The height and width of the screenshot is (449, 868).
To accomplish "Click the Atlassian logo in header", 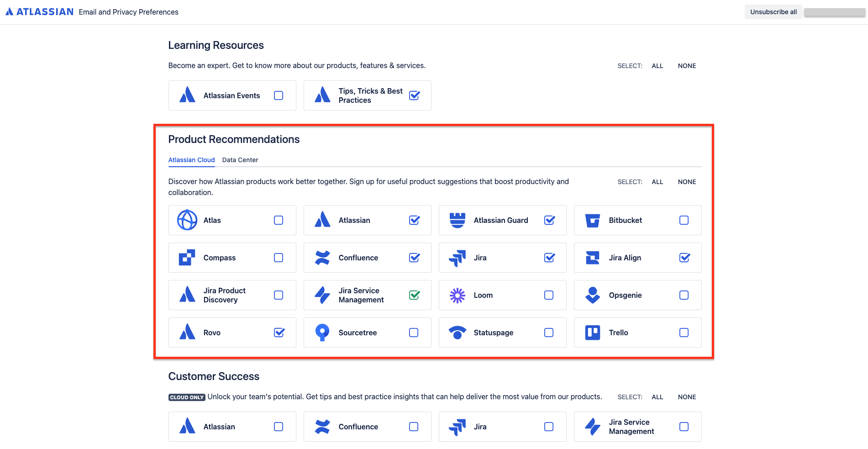I will (39, 12).
